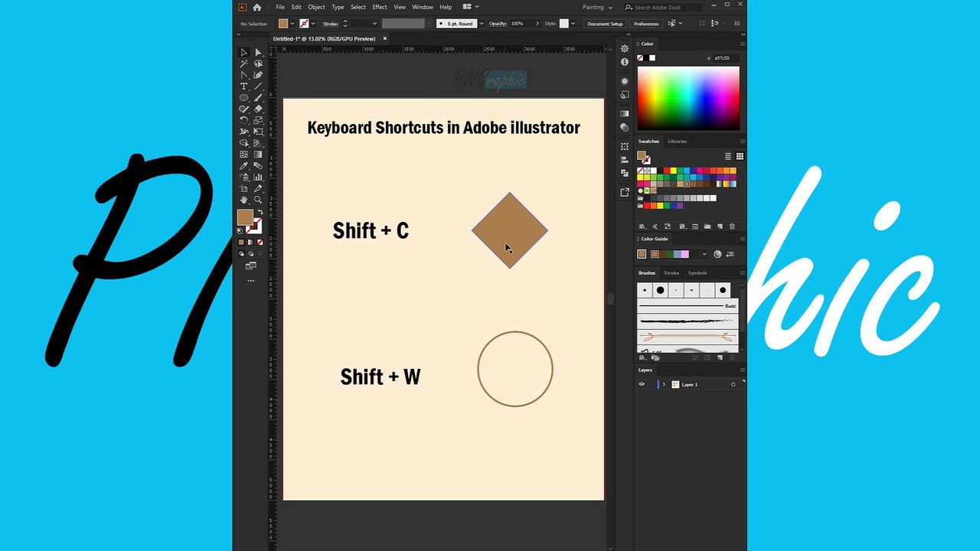Select the Selection tool arrow

point(243,53)
